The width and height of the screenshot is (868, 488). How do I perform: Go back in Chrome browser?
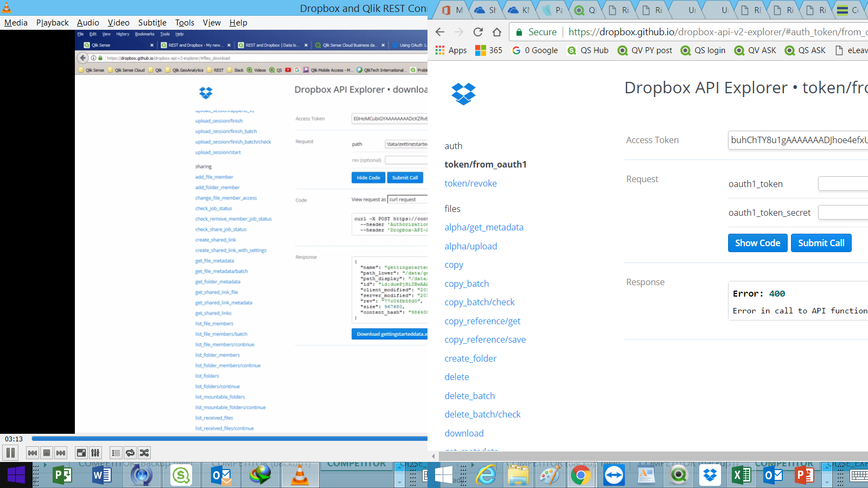click(440, 32)
